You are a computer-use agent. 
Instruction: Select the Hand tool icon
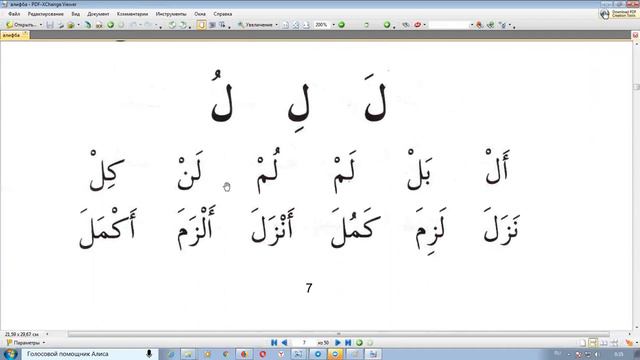(x=202, y=25)
